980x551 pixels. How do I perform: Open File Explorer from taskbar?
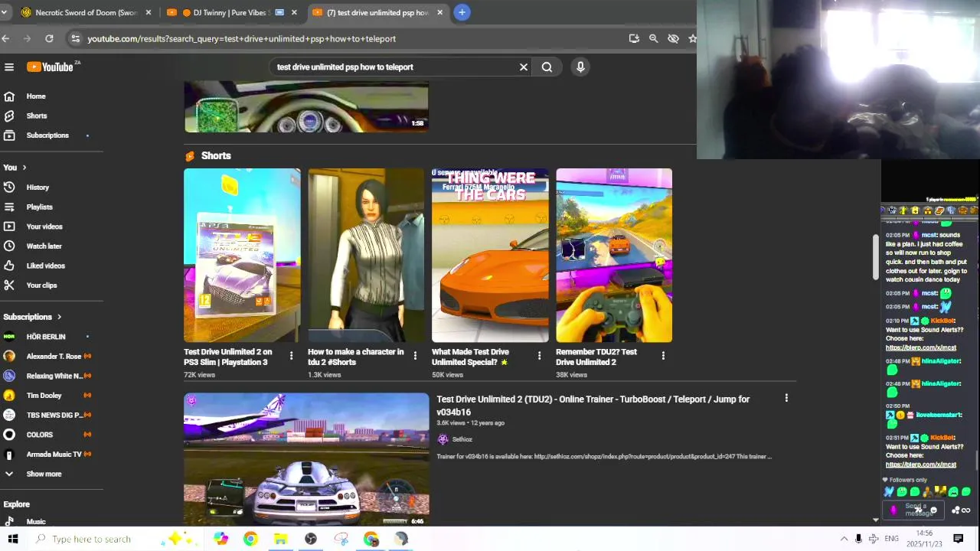coord(281,539)
